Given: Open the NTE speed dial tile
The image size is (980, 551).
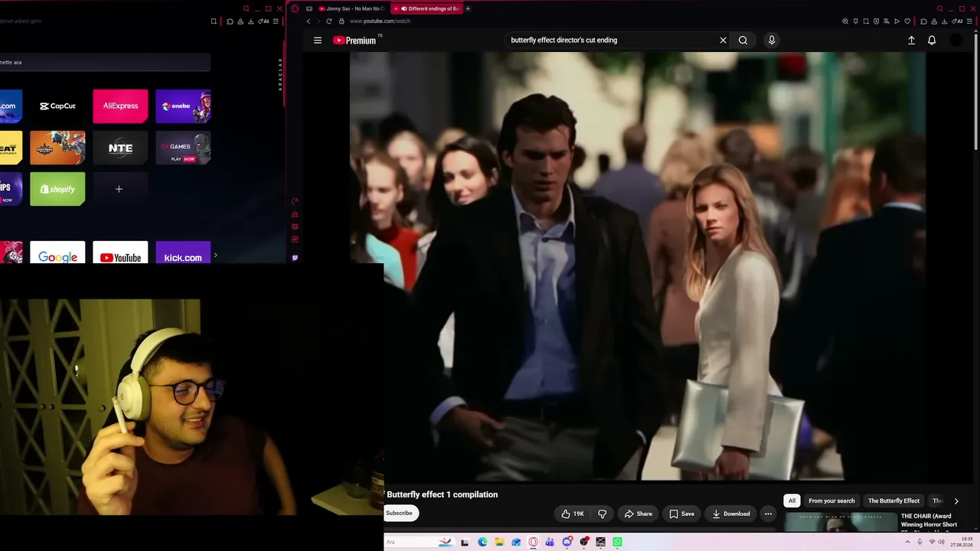Looking at the screenshot, I should click(x=120, y=148).
